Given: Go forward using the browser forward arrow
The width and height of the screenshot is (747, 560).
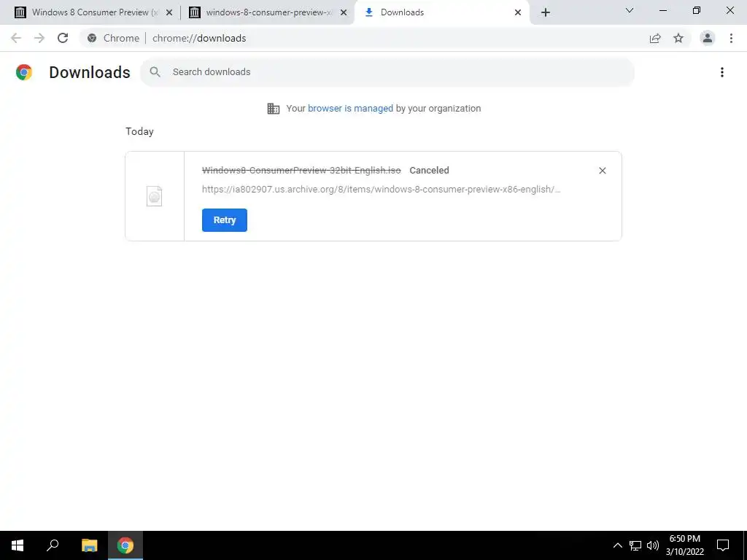Looking at the screenshot, I should point(39,38).
